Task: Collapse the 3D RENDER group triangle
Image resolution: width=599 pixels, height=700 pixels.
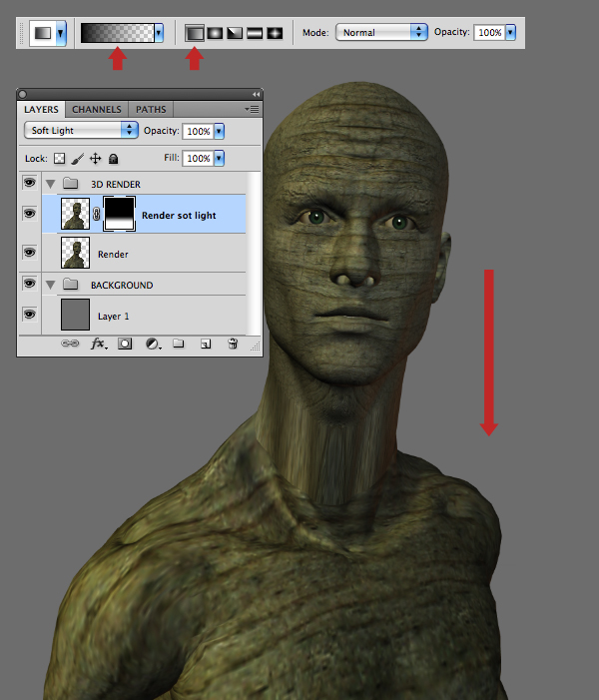Action: coord(51,184)
